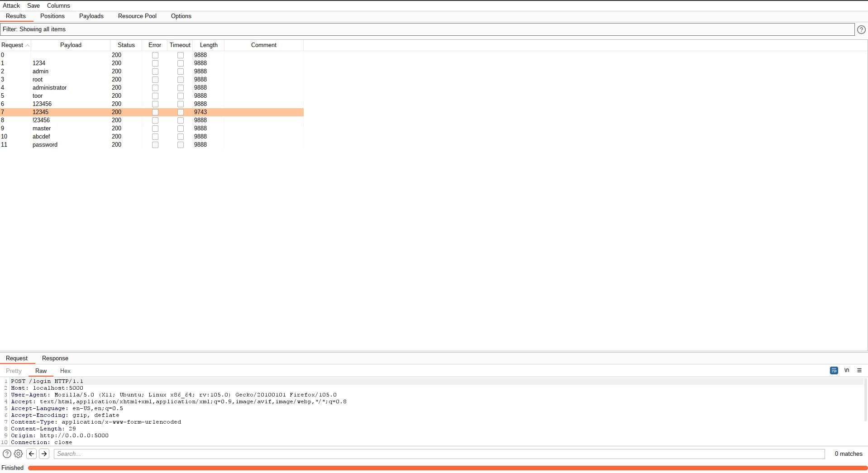
Task: Toggle show non-printable characters (\n) icon
Action: (846, 370)
